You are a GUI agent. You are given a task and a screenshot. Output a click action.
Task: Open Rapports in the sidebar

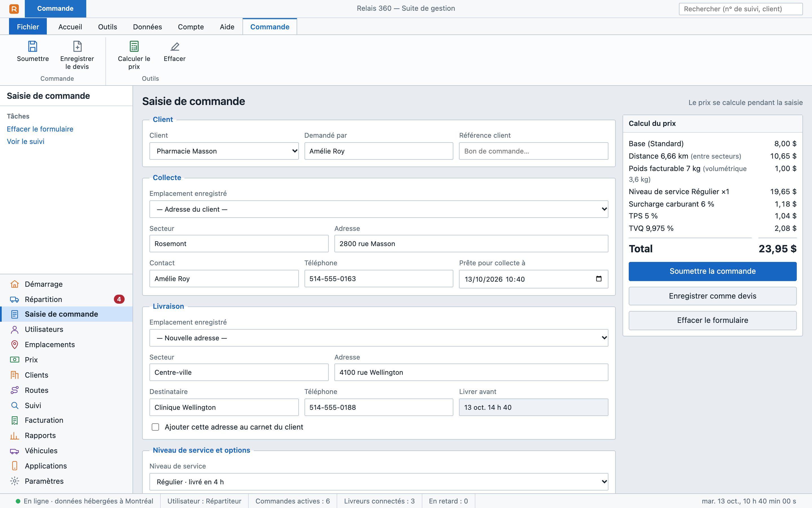tap(67, 435)
